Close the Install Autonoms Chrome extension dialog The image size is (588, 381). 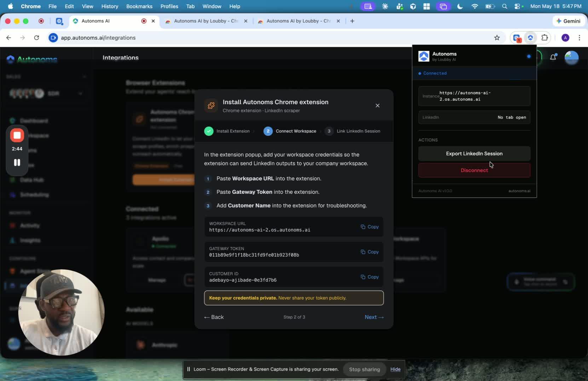[x=377, y=106]
